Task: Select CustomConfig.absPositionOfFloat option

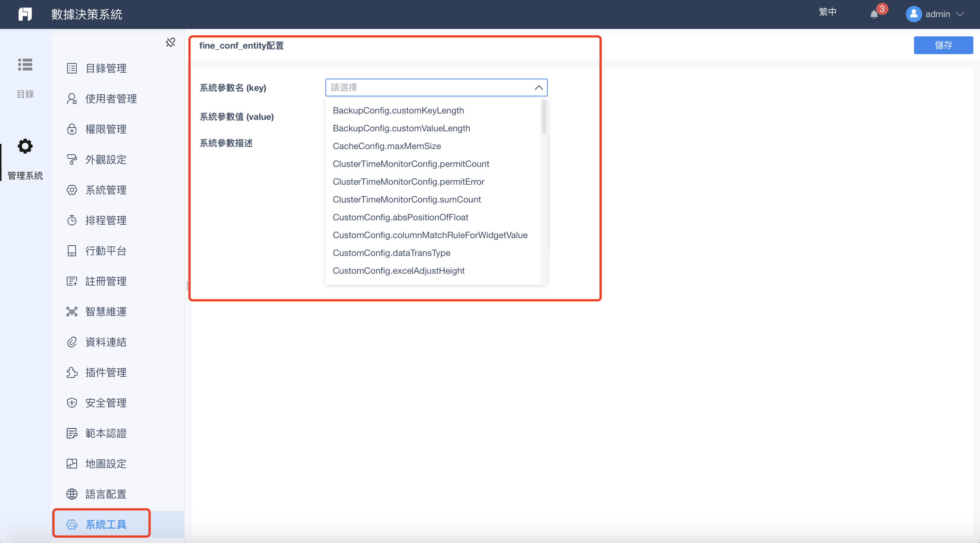Action: tap(433, 217)
